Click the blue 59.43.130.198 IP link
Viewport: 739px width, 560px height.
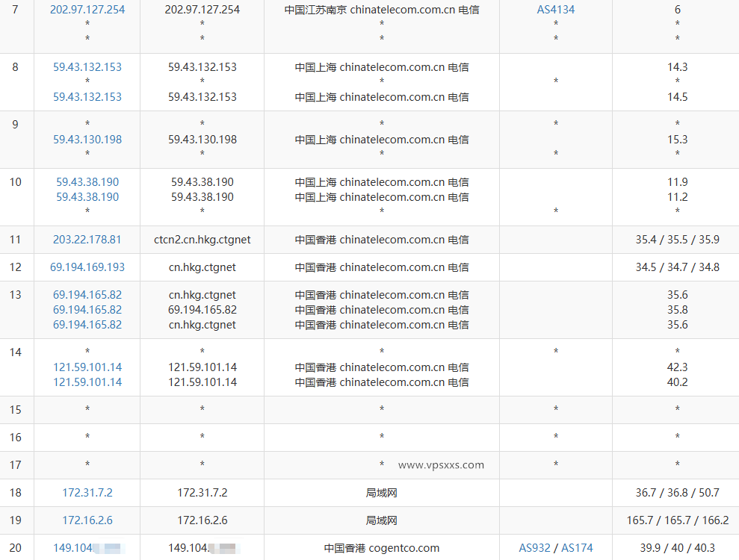tap(87, 140)
